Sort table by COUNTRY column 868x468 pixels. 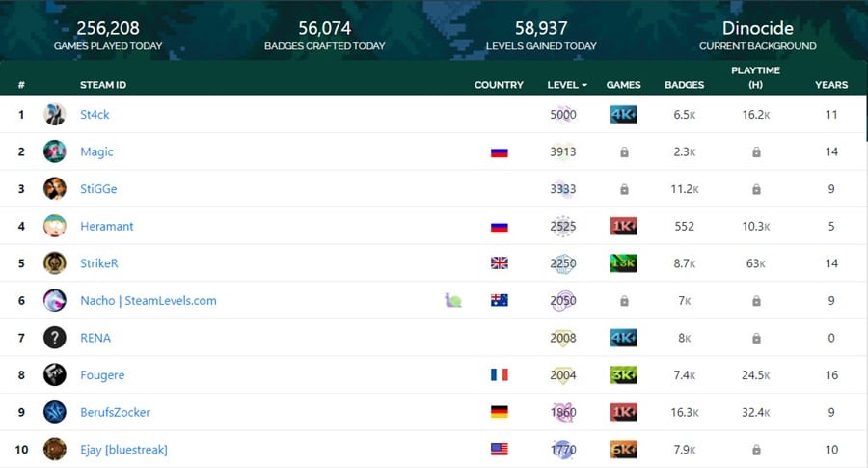pyautogui.click(x=499, y=85)
